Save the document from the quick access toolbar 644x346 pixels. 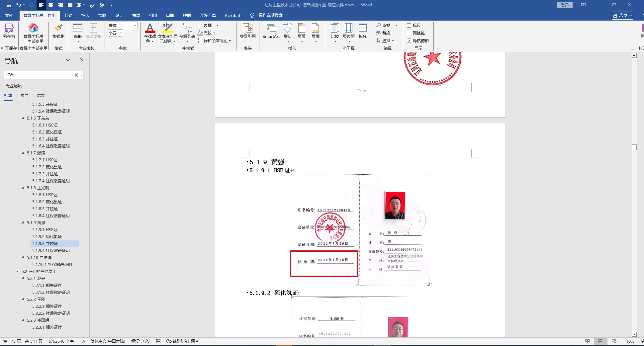coord(9,5)
